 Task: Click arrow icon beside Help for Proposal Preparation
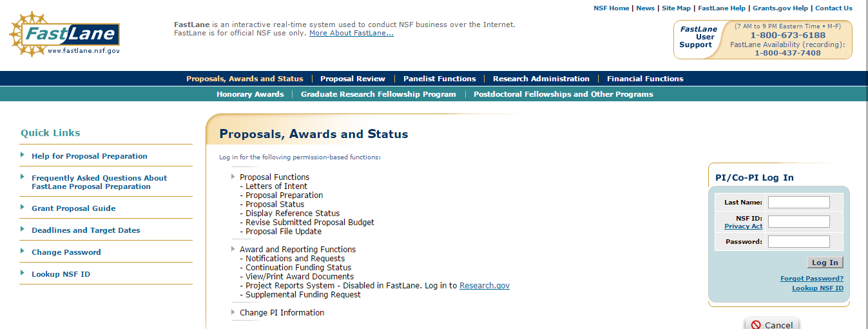(x=23, y=155)
